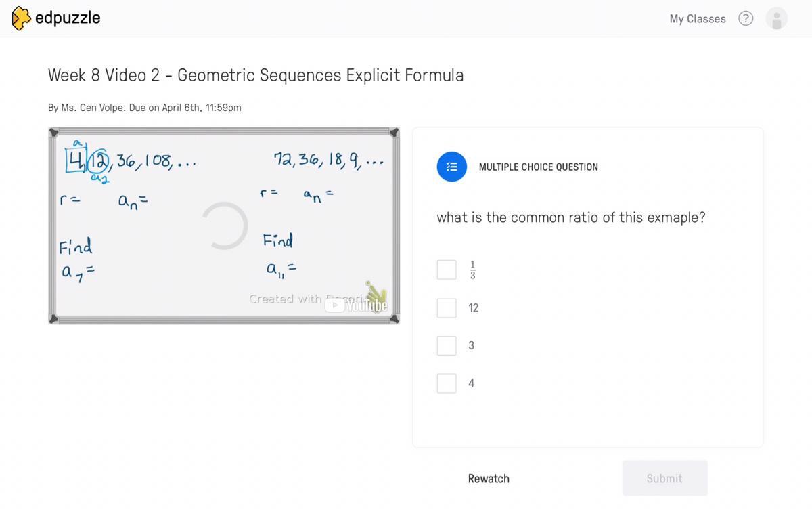Submit the multiple choice answer
812x510 pixels.
click(x=664, y=478)
